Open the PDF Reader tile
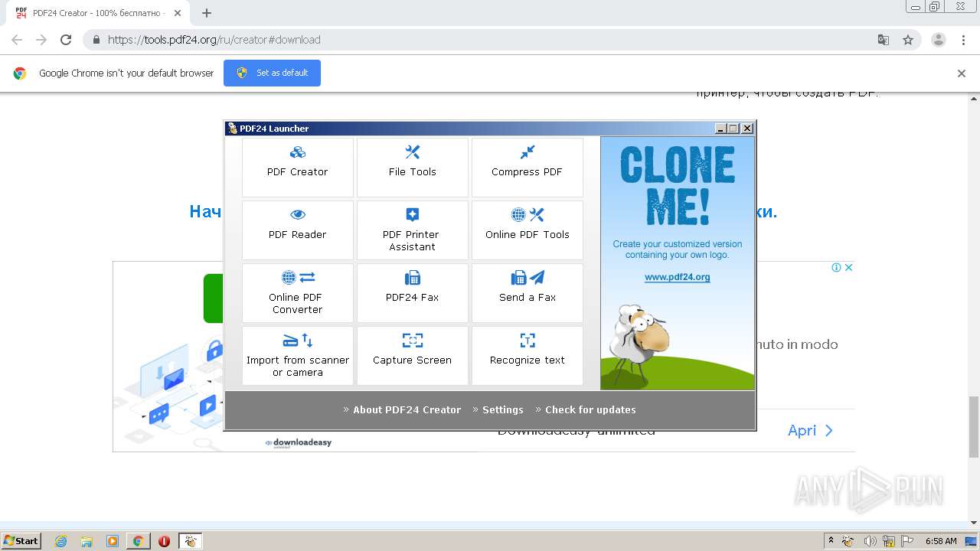 pyautogui.click(x=298, y=230)
